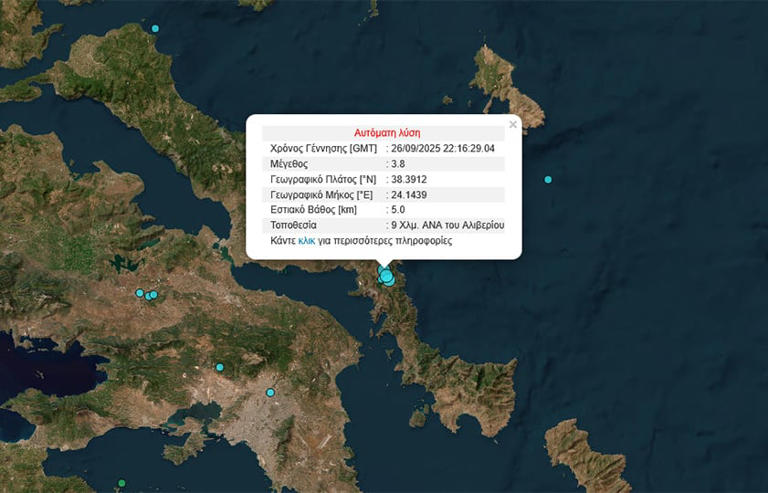Select the cyan marker over the Athens urban area
This screenshot has width=768, height=493.
(x=270, y=393)
